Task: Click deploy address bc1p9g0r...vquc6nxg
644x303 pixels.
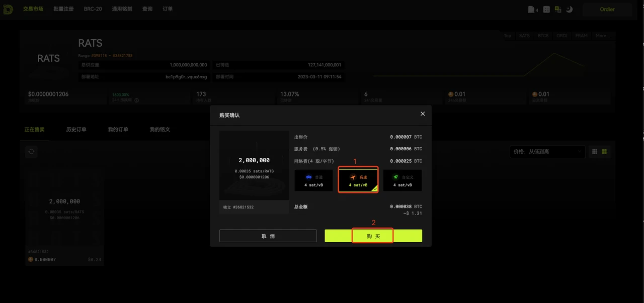Action: coord(186,77)
